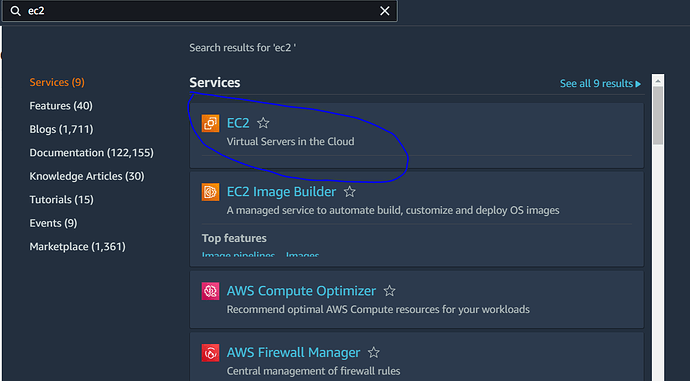
Task: Open the EC2 service icon
Action: tap(210, 123)
